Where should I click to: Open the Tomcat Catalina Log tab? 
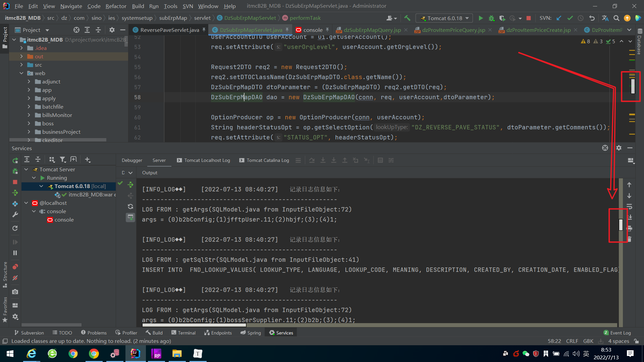click(267, 160)
